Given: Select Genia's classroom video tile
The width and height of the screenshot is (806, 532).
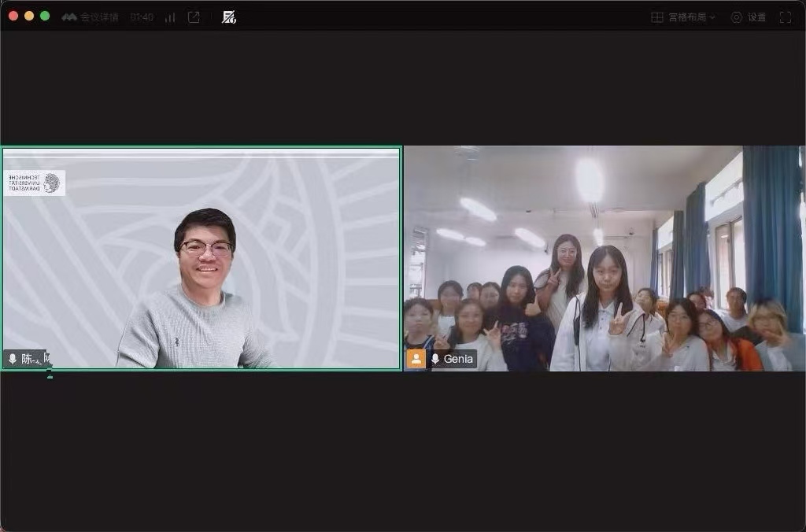Looking at the screenshot, I should coord(604,257).
